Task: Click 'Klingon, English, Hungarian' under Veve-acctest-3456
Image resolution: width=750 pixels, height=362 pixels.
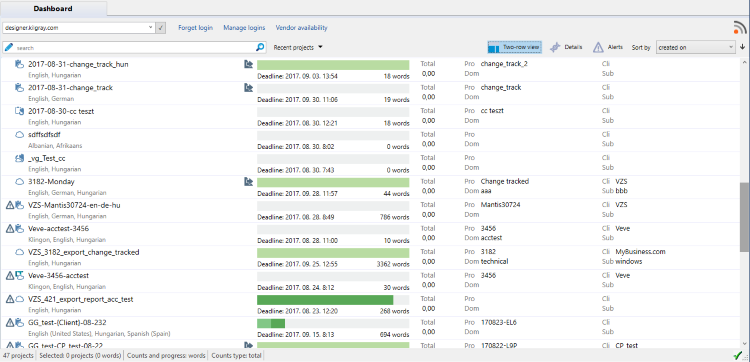Action: pyautogui.click(x=67, y=240)
